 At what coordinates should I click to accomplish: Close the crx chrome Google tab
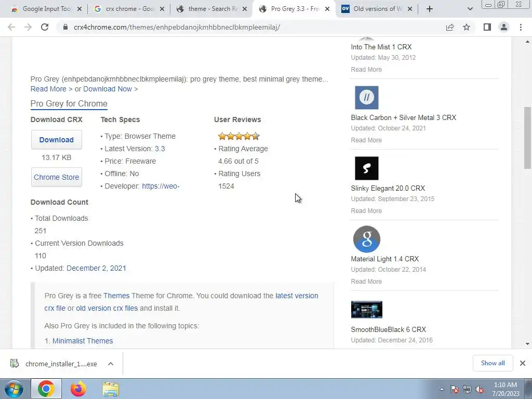click(162, 9)
